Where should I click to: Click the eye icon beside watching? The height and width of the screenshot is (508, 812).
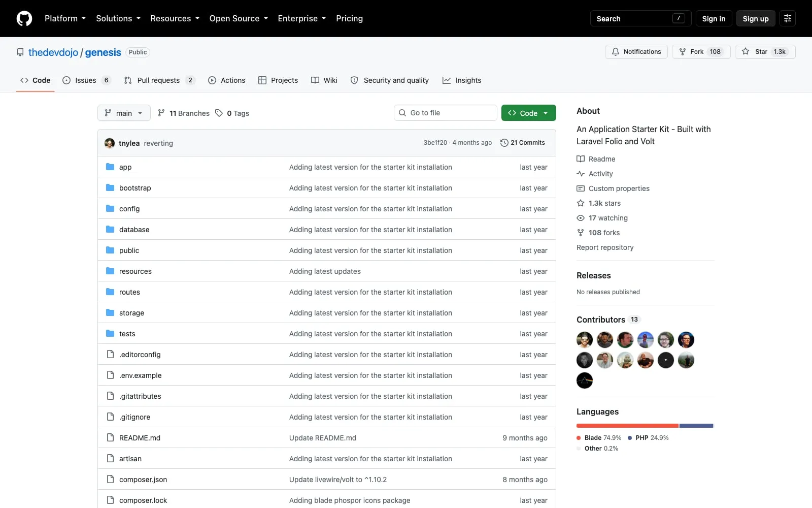pyautogui.click(x=581, y=218)
